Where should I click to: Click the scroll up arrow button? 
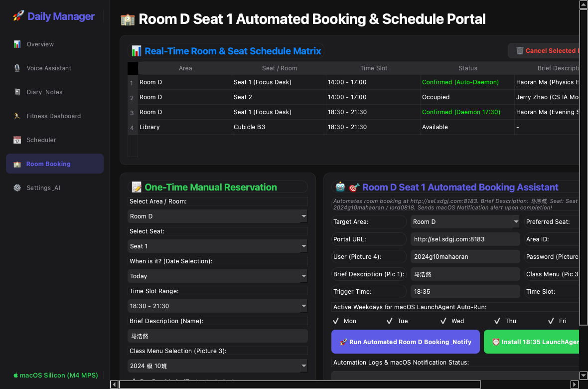click(x=584, y=4)
